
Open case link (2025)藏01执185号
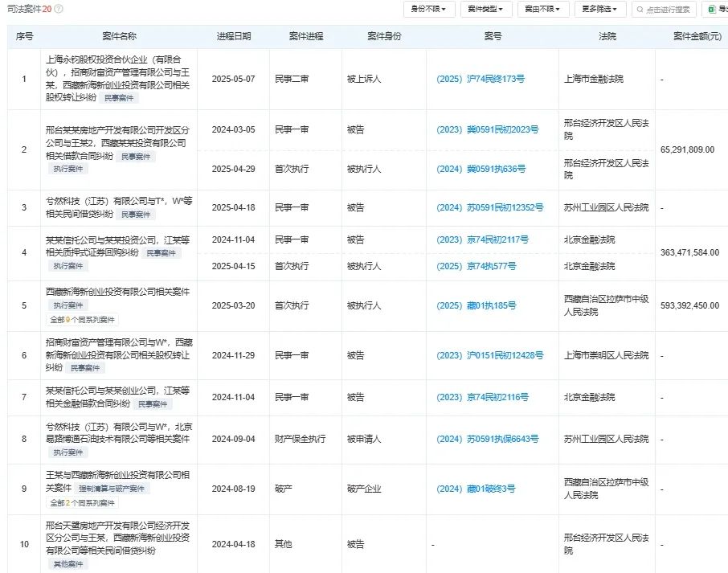(x=476, y=305)
